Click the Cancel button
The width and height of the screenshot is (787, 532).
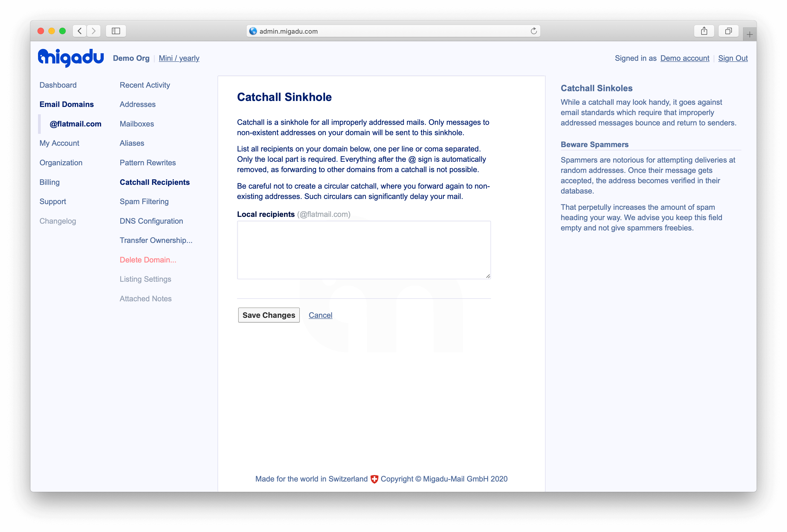pyautogui.click(x=320, y=315)
